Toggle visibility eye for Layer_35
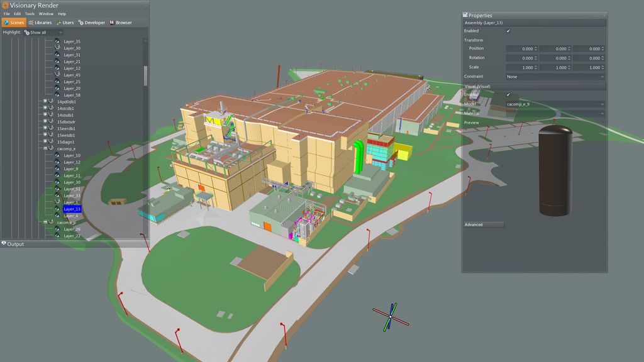The width and height of the screenshot is (644, 362). tap(57, 41)
